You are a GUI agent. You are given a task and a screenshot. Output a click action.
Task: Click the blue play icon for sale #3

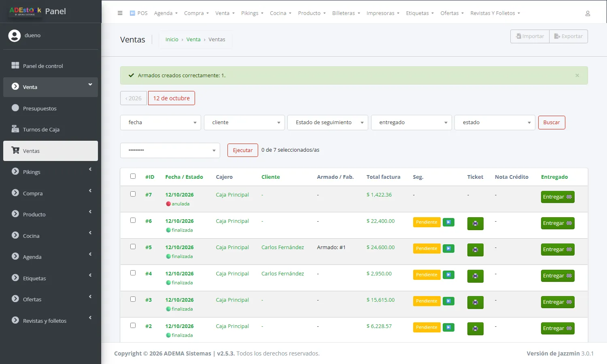click(x=448, y=301)
